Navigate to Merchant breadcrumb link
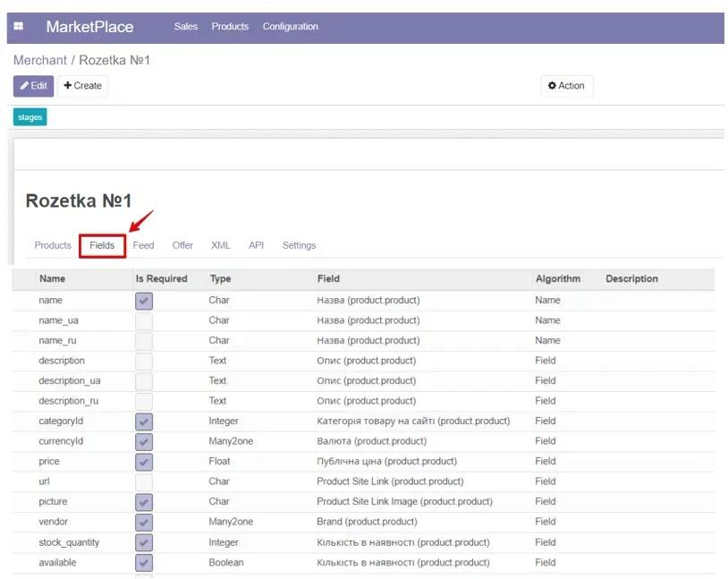This screenshot has width=728, height=579. tap(39, 60)
